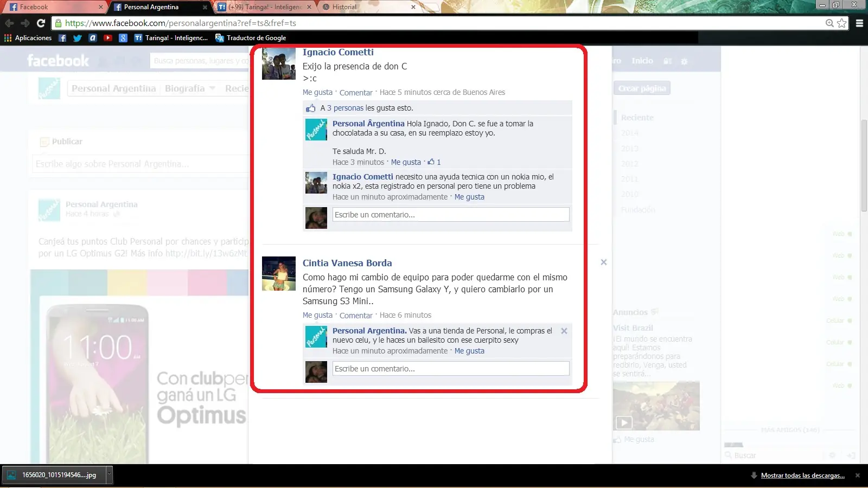
Task: Open the Taringa! bookmark in bookmarks bar
Action: click(x=171, y=38)
